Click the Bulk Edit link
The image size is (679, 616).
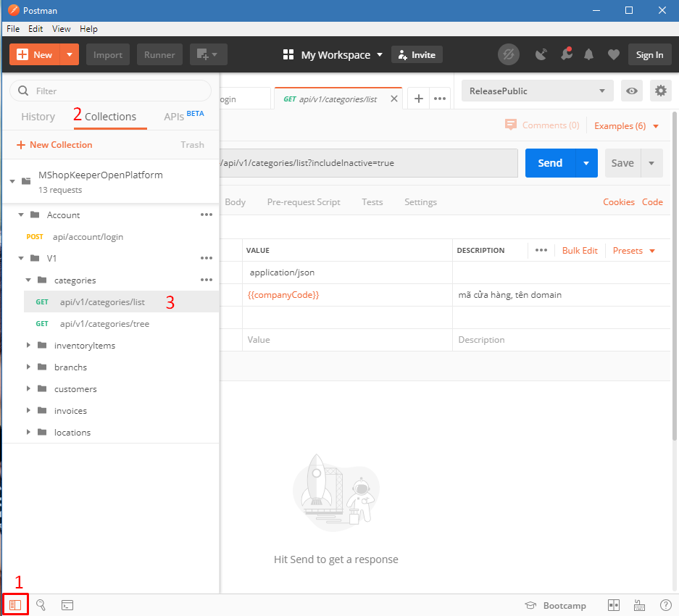pos(580,250)
